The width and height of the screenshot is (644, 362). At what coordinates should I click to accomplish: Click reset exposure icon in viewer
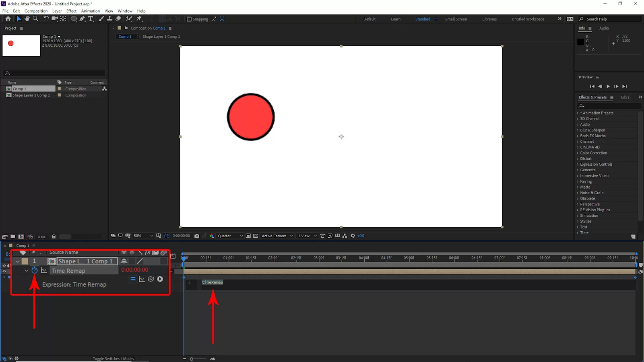coord(353,236)
